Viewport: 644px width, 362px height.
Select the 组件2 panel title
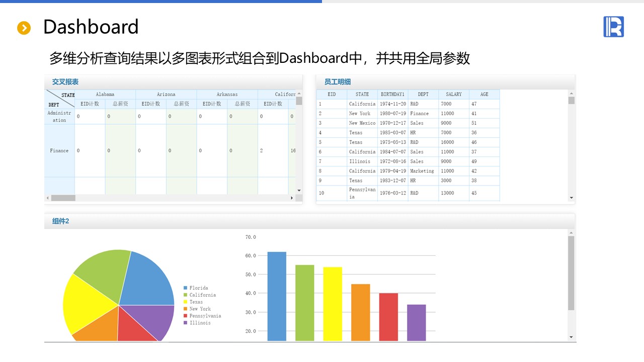click(x=60, y=221)
